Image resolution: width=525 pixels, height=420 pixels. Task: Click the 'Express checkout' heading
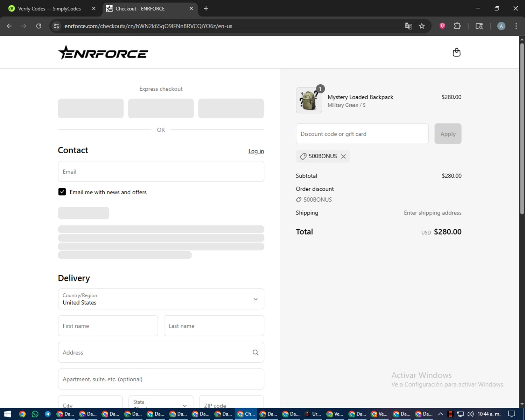pos(161,89)
